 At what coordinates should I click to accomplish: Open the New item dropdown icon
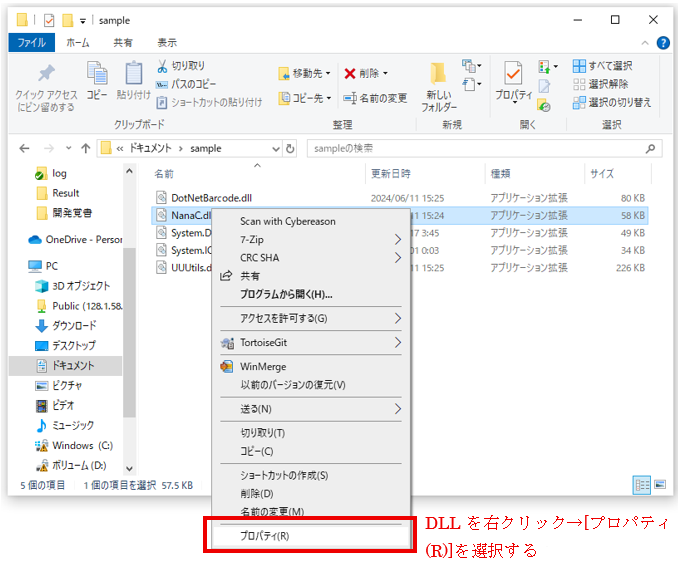[471, 66]
